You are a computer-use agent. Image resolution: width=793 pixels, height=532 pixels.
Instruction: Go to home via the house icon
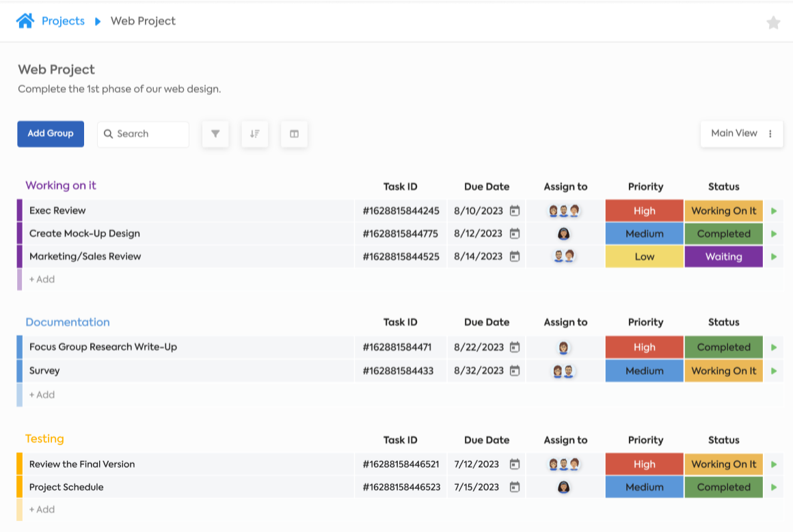click(25, 21)
